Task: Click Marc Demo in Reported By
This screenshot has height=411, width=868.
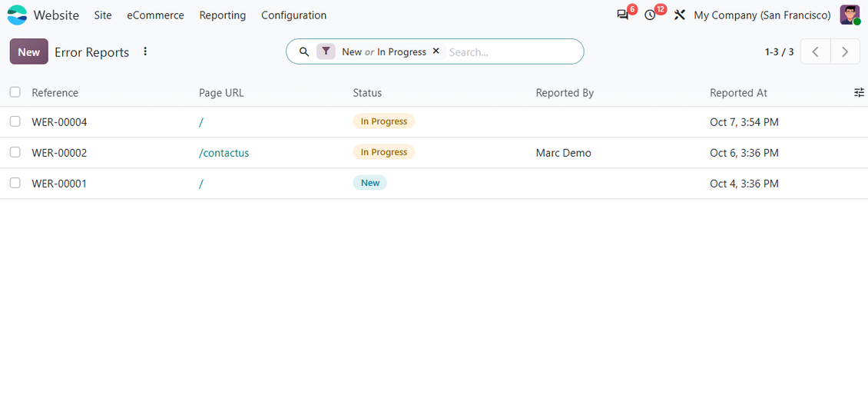Action: pyautogui.click(x=564, y=153)
